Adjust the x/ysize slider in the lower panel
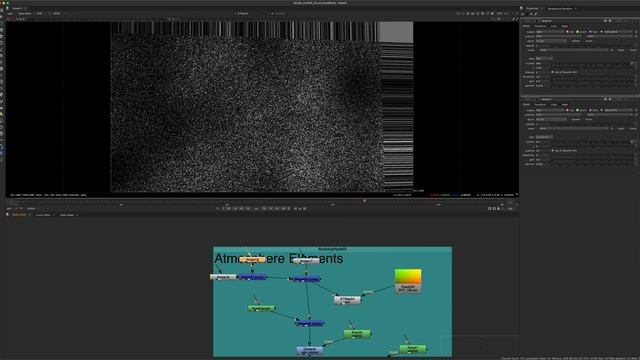640x360 pixels. pos(592,142)
